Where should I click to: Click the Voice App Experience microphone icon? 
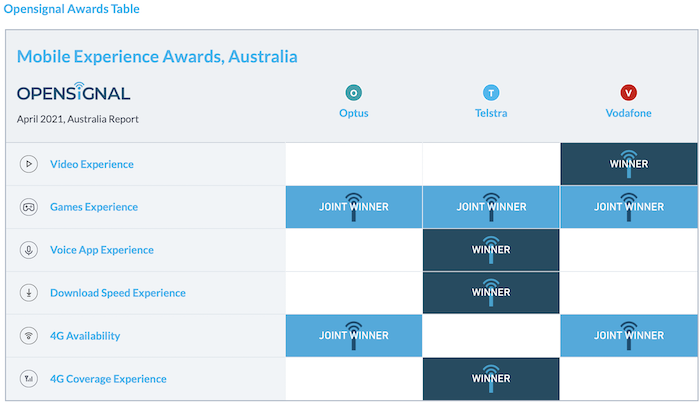point(30,250)
